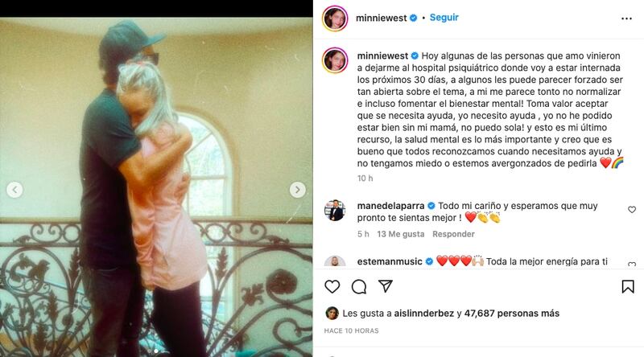The width and height of the screenshot is (644, 357).
Task: Click the manedelaparra username link
Action: point(390,206)
